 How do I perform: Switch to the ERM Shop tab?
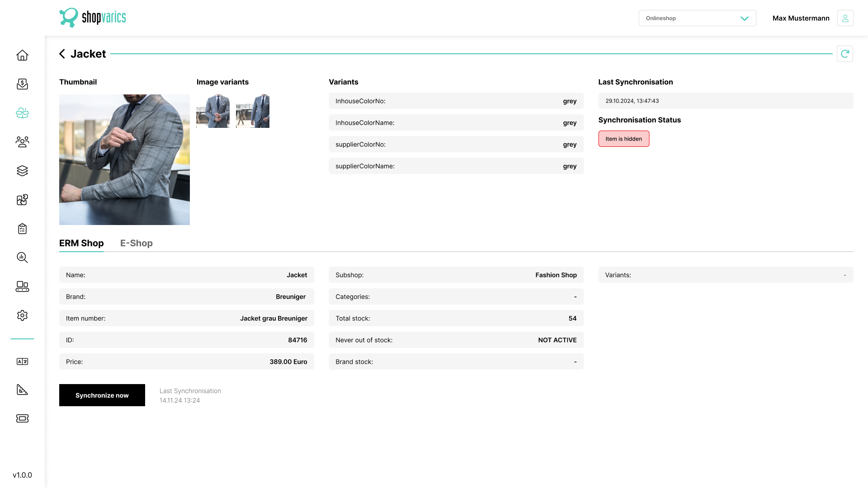pyautogui.click(x=81, y=243)
